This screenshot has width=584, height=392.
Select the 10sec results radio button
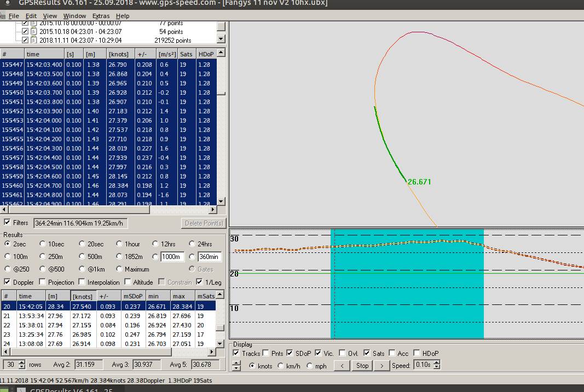(43, 244)
